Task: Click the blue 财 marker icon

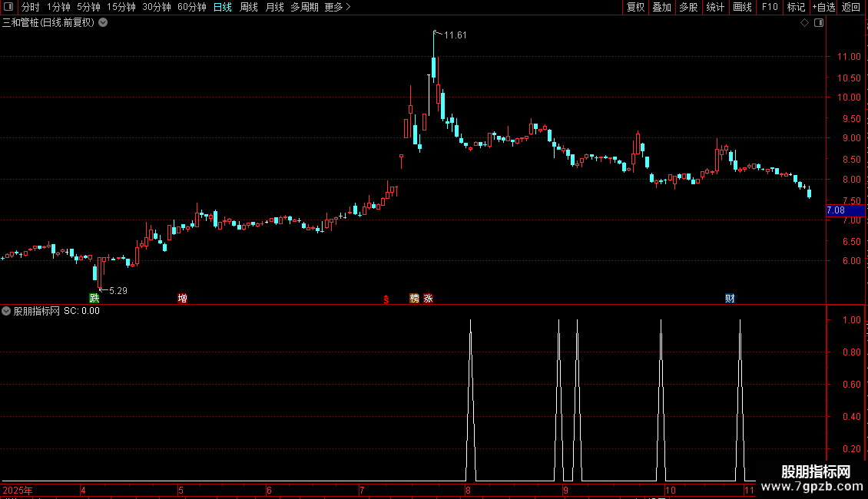Action: [x=730, y=298]
